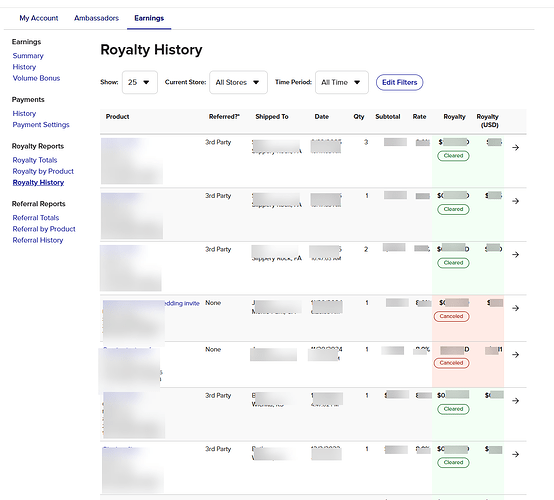Open arrow for sixth royalty row
Viewport: 554px width, 500px height.
(x=515, y=401)
